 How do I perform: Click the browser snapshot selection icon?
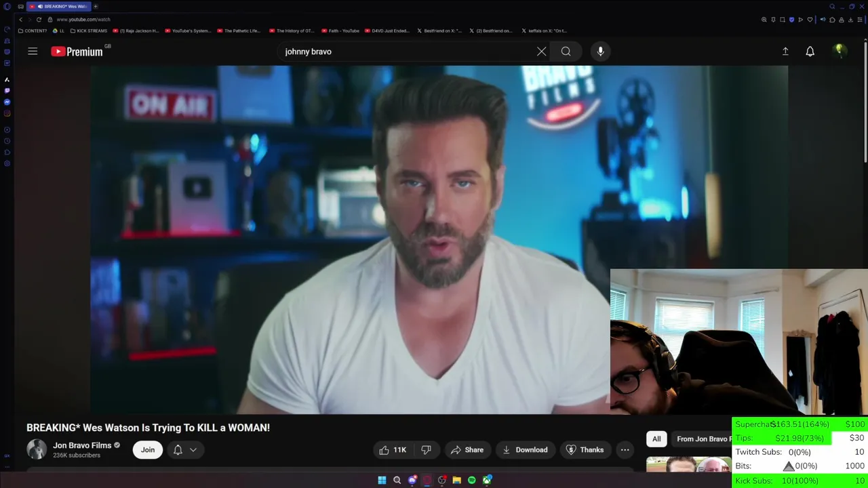coord(782,20)
